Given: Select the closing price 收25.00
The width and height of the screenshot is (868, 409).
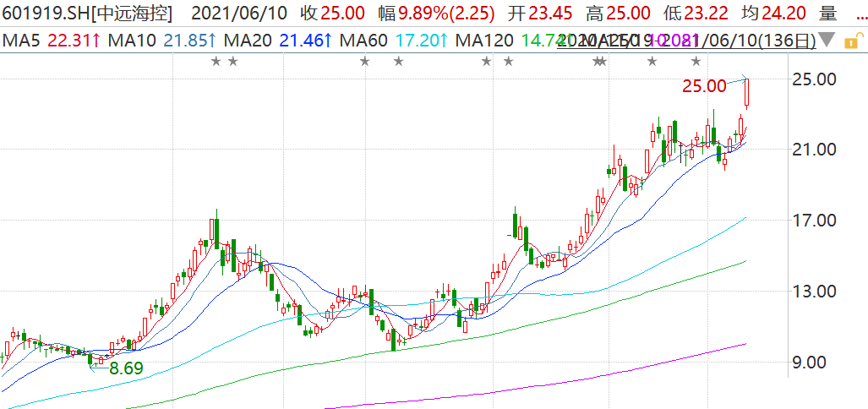Looking at the screenshot, I should [332, 14].
